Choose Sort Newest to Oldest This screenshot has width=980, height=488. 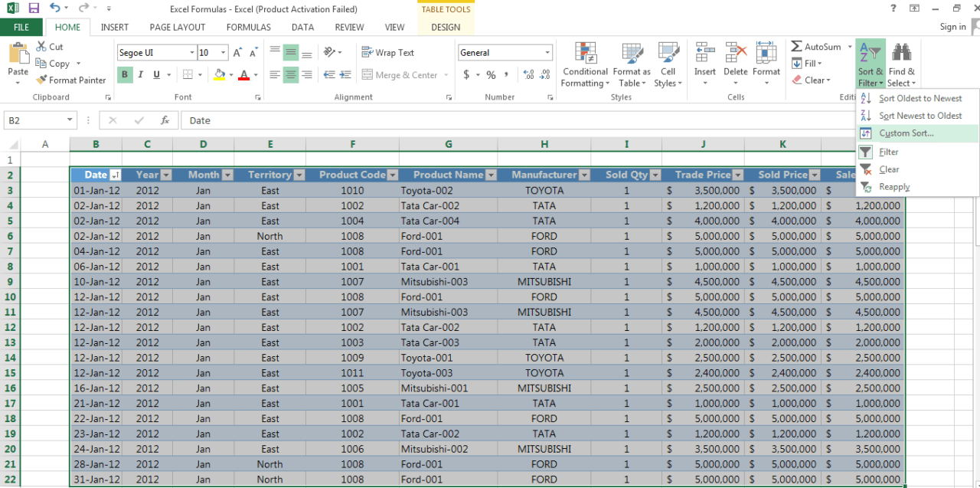click(x=917, y=116)
